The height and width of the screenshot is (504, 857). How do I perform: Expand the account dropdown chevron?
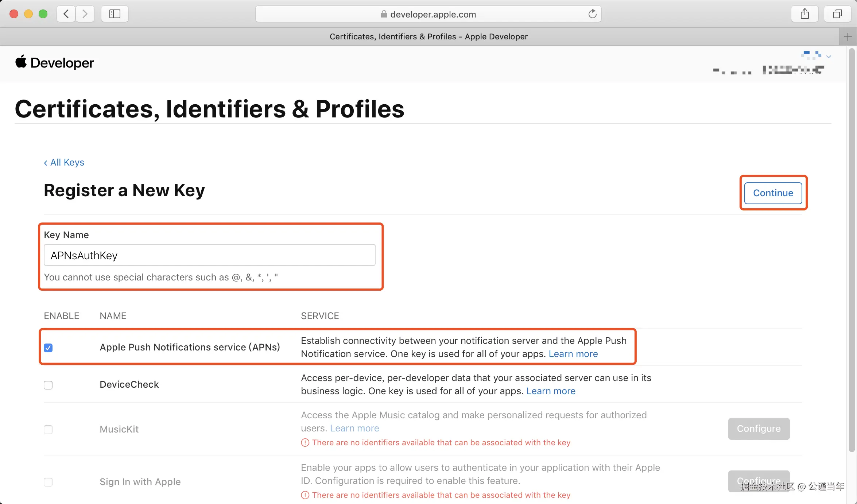coord(829,57)
